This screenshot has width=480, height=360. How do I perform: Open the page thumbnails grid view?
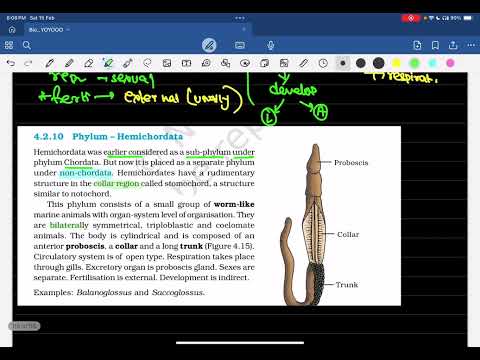coord(9,45)
